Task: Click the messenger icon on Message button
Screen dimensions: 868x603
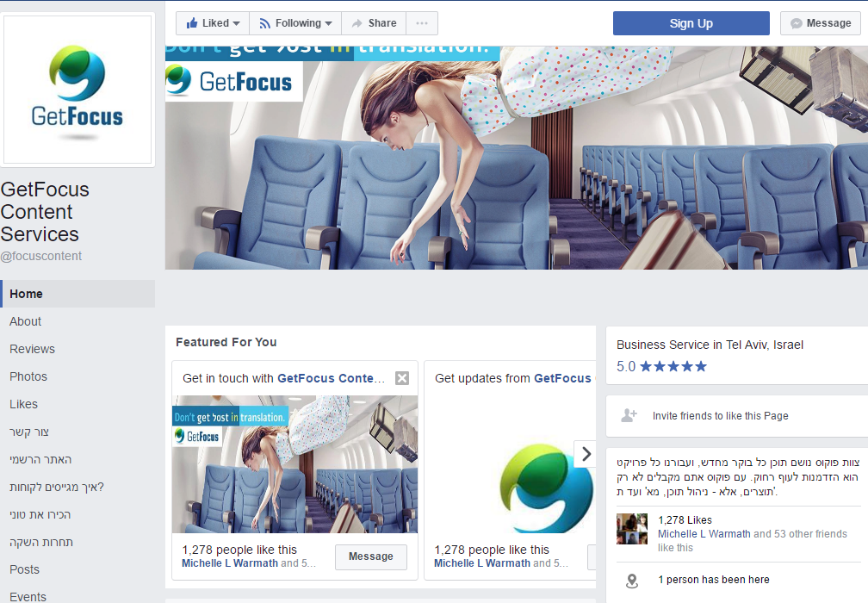Action: pyautogui.click(x=796, y=23)
